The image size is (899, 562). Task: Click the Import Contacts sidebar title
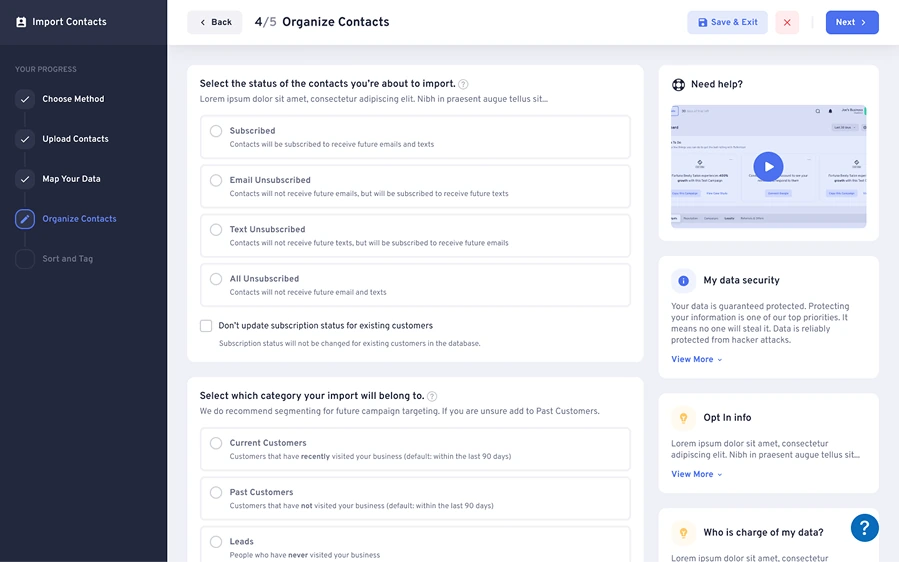click(x=69, y=22)
